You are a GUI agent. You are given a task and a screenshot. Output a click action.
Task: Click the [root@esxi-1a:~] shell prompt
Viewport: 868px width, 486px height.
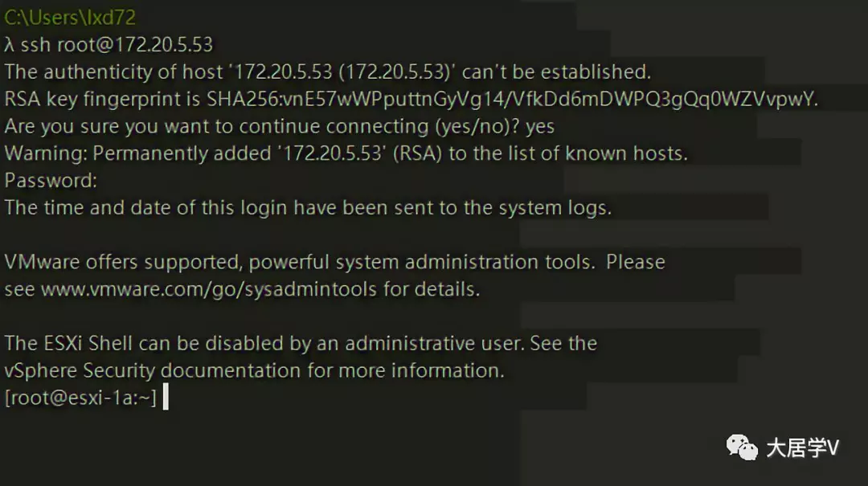(x=80, y=398)
